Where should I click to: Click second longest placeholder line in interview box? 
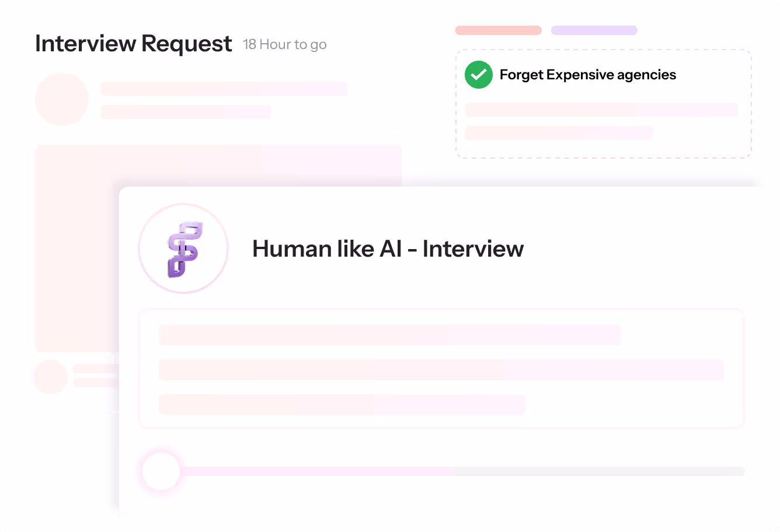click(441, 370)
